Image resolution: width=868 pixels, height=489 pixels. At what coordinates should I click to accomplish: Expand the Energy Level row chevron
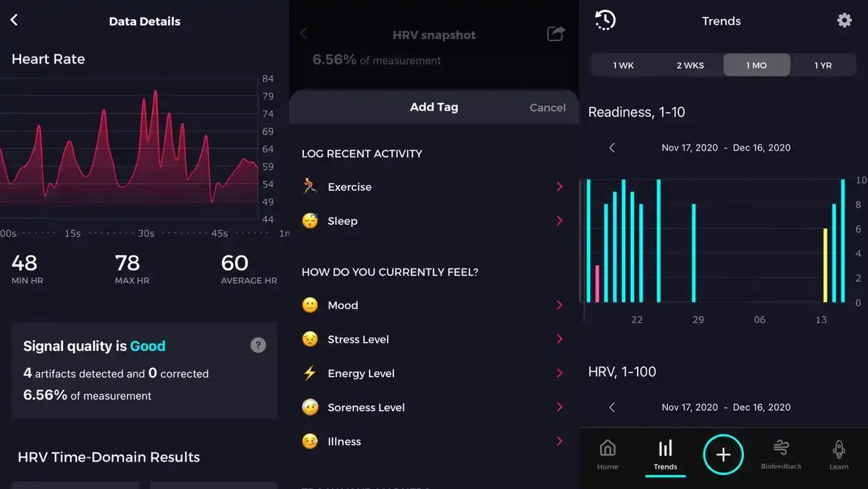[559, 373]
